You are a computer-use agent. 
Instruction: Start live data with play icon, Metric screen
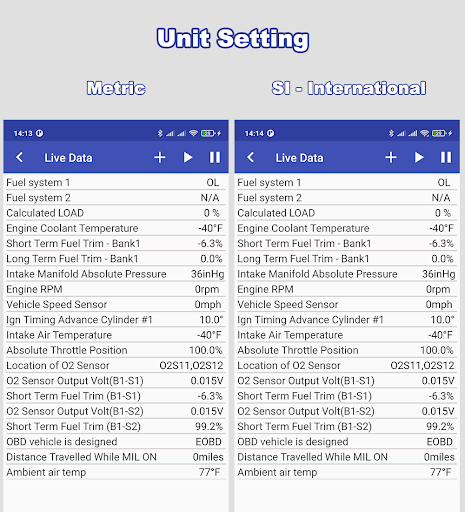188,157
